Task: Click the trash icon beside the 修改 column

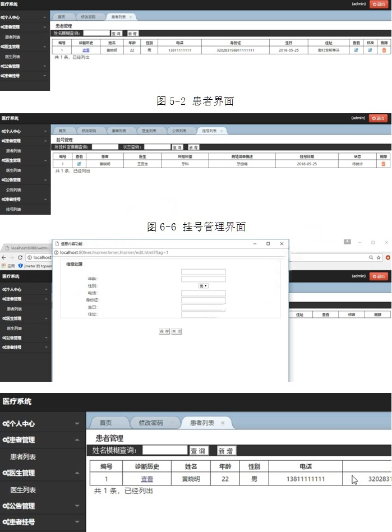Action: [384, 50]
